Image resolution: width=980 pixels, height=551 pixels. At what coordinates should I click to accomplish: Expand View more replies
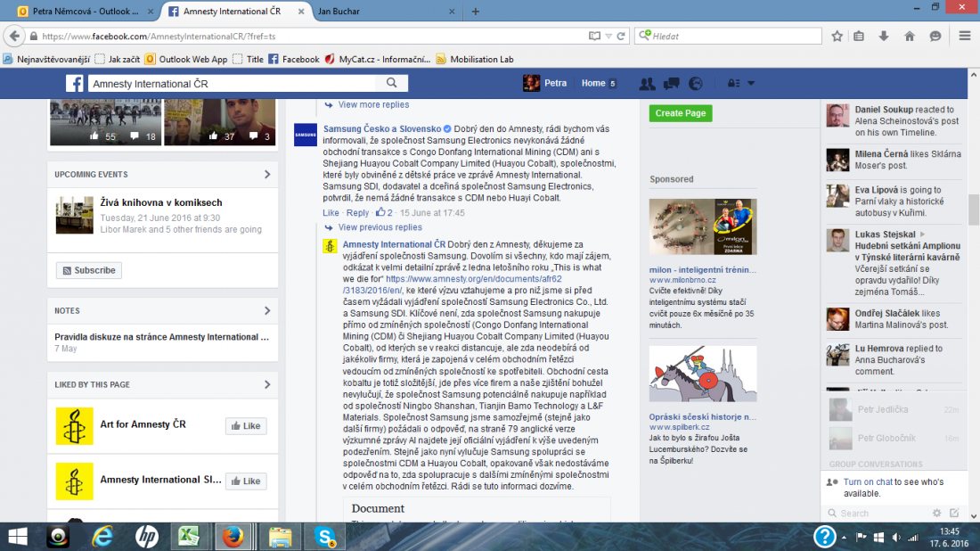point(374,105)
